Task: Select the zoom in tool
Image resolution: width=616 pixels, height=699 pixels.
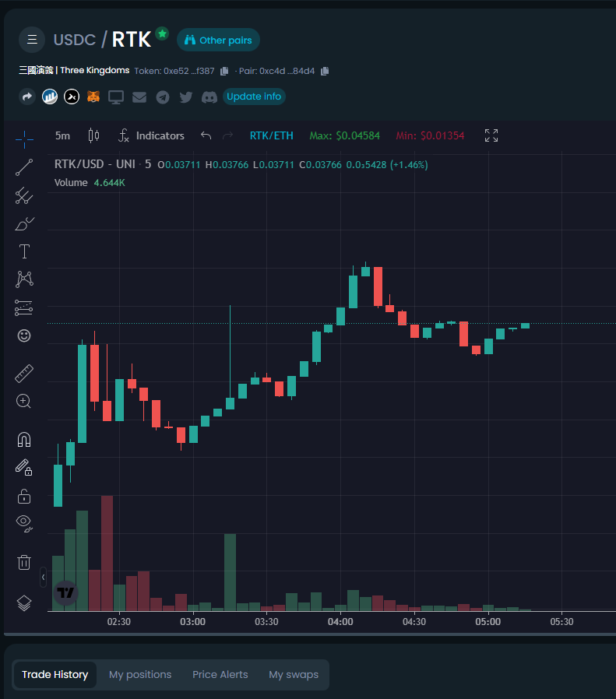Action: (24, 401)
